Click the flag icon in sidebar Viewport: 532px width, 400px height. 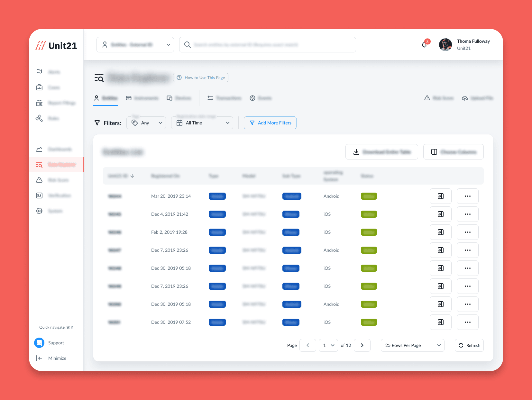tap(39, 72)
